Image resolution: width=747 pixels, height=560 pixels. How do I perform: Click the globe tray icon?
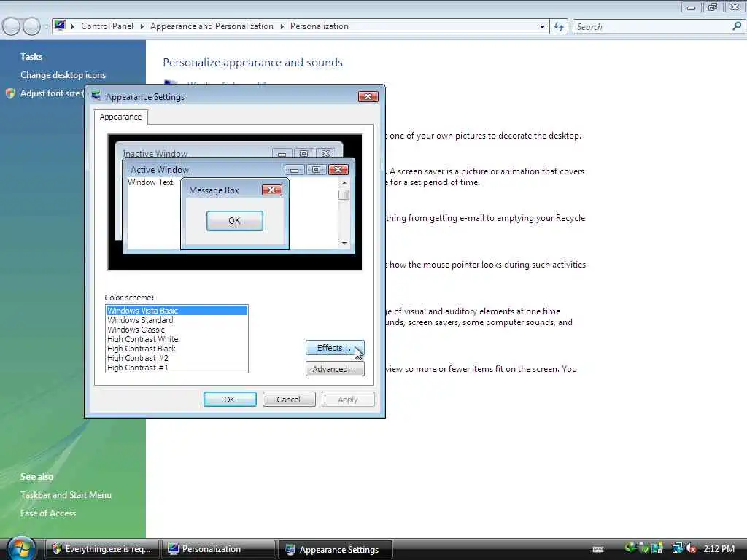[x=630, y=548]
